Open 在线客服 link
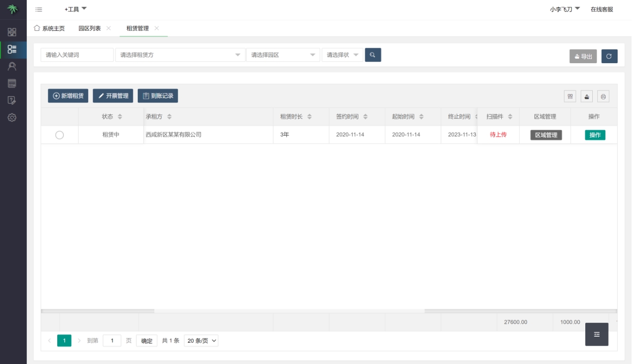The width and height of the screenshot is (641, 364). pos(602,9)
